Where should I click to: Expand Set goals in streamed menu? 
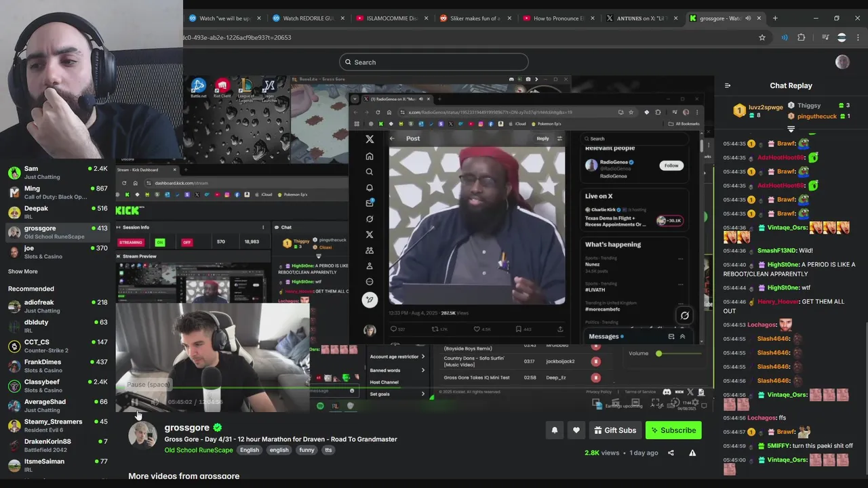point(396,394)
